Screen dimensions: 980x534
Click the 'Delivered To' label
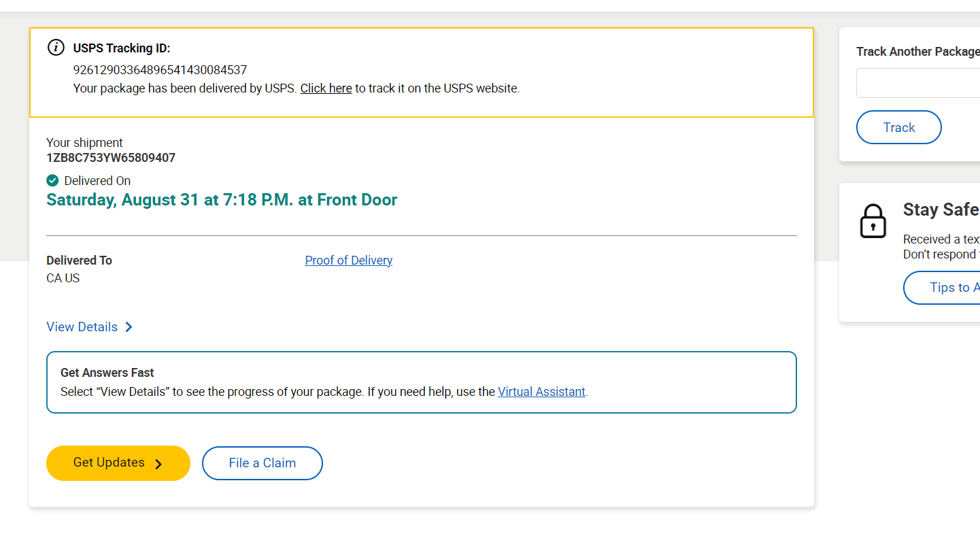pos(79,261)
